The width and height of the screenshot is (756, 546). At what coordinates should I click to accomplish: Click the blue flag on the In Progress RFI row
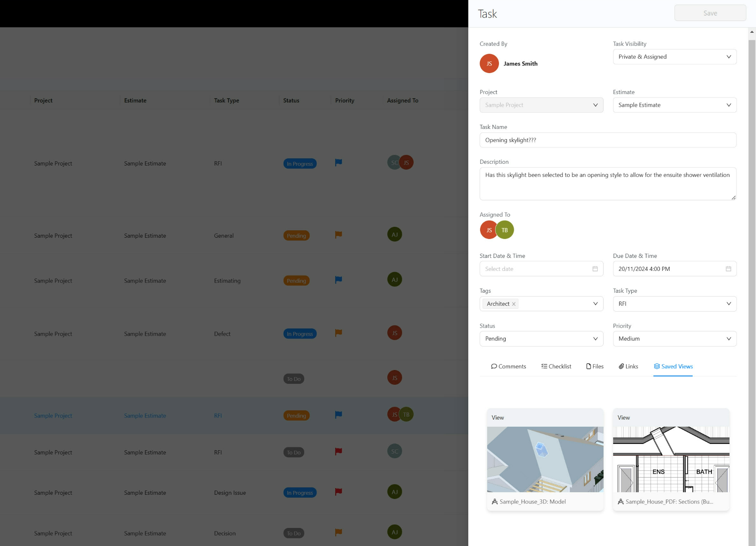coord(338,163)
